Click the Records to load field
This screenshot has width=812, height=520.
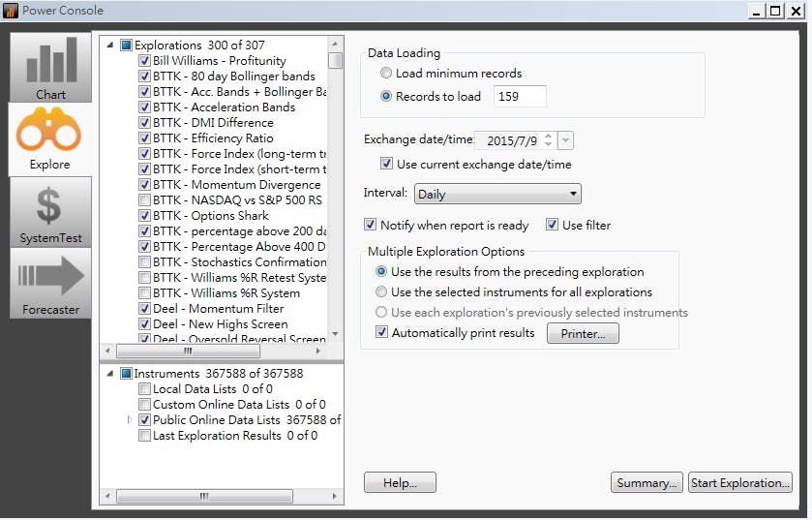point(520,97)
